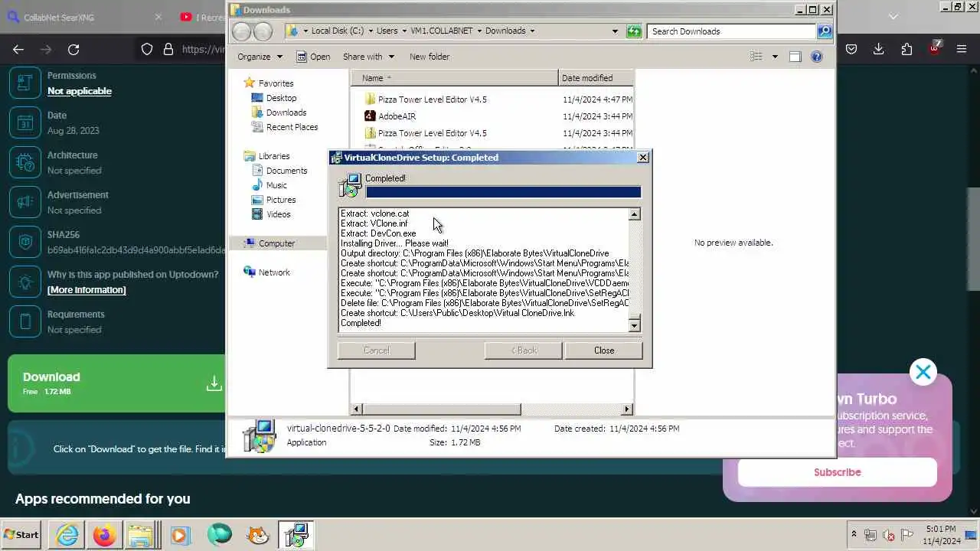Open Firefox from taskbar
This screenshot has height=551, width=980.
[x=105, y=535]
